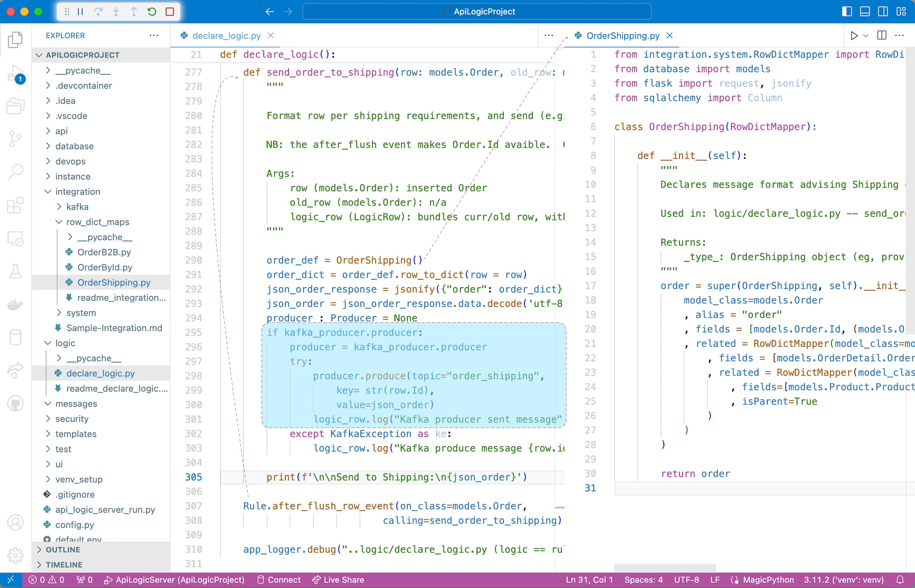Image resolution: width=915 pixels, height=588 pixels.
Task: Open the database cylinder icon
Action: click(x=16, y=337)
